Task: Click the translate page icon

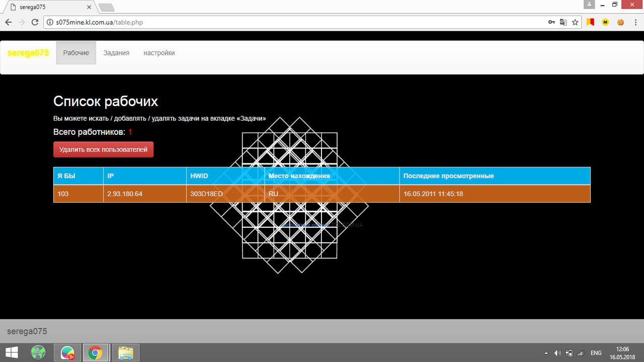Action: (x=563, y=22)
